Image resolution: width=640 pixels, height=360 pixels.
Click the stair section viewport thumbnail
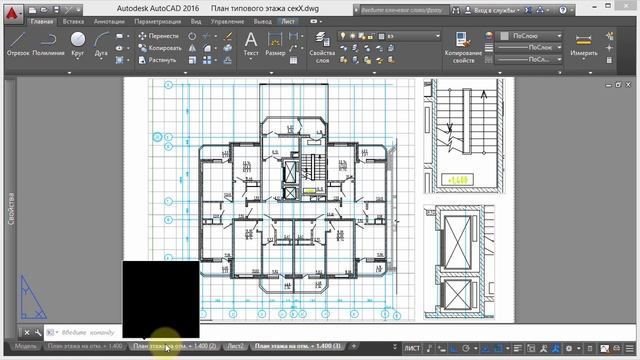click(464, 136)
